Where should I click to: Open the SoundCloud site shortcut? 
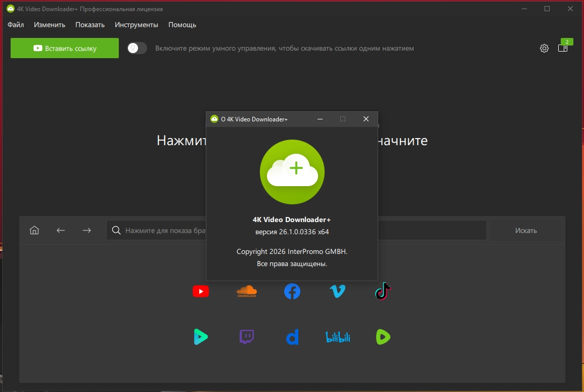247,291
